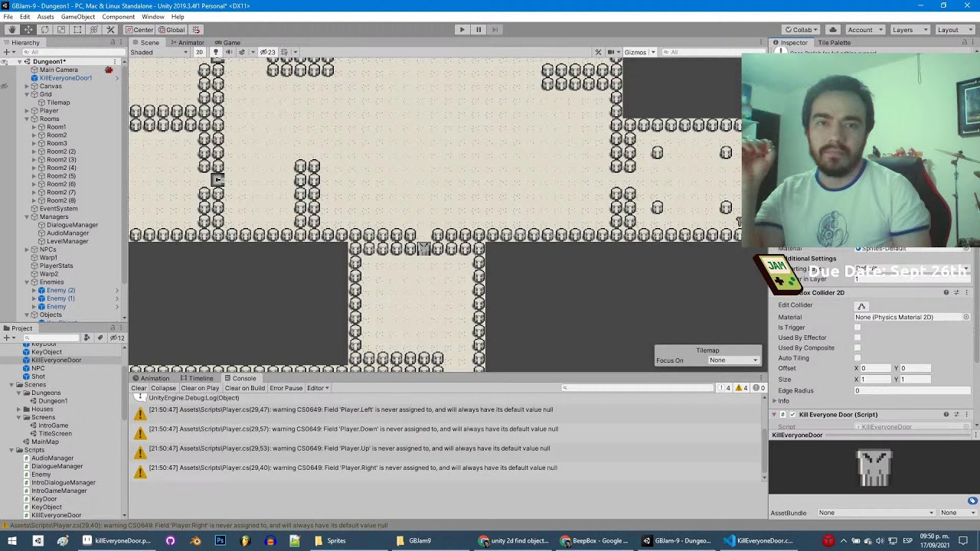The image size is (980, 551).
Task: Open Layout dropdown
Action: 953,30
